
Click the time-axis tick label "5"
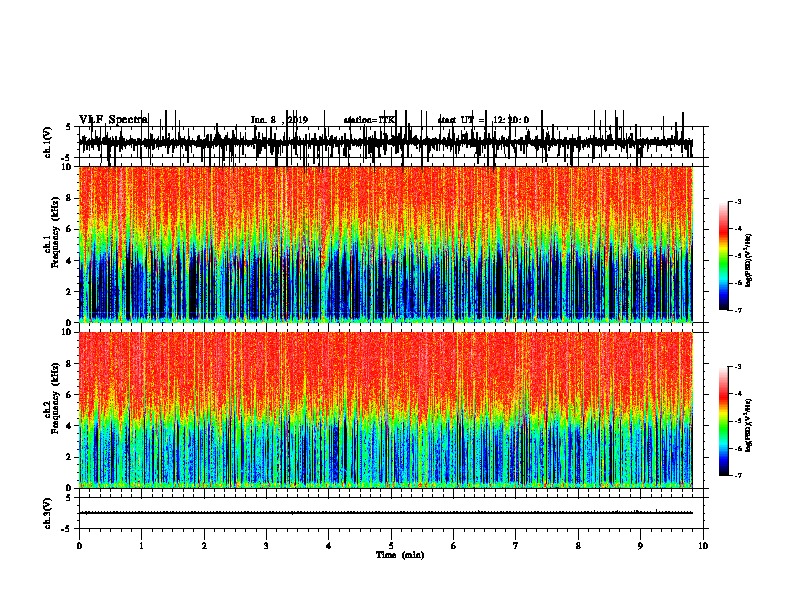(x=391, y=546)
